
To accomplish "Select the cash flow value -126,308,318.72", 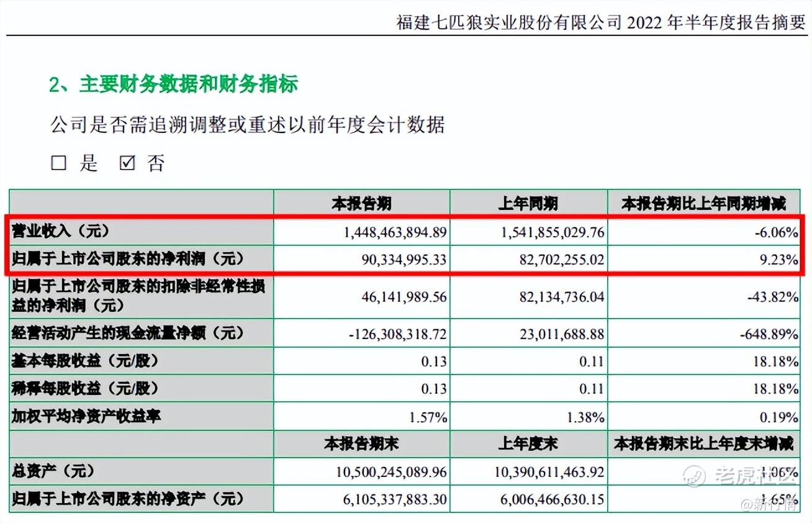I will point(398,334).
